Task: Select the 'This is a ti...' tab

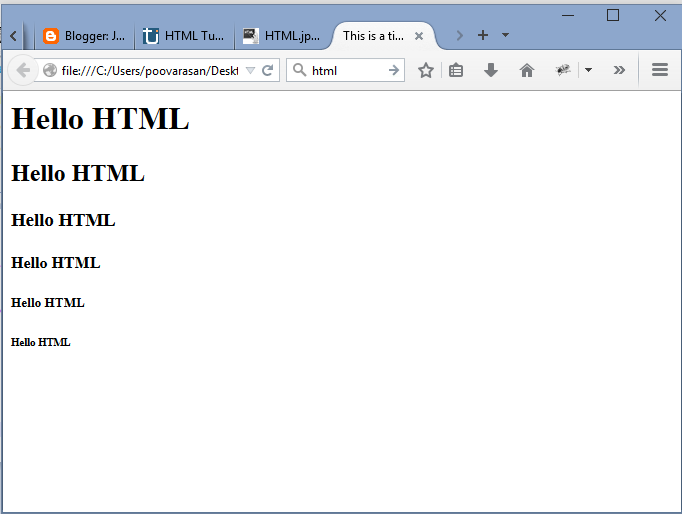Action: (x=373, y=36)
